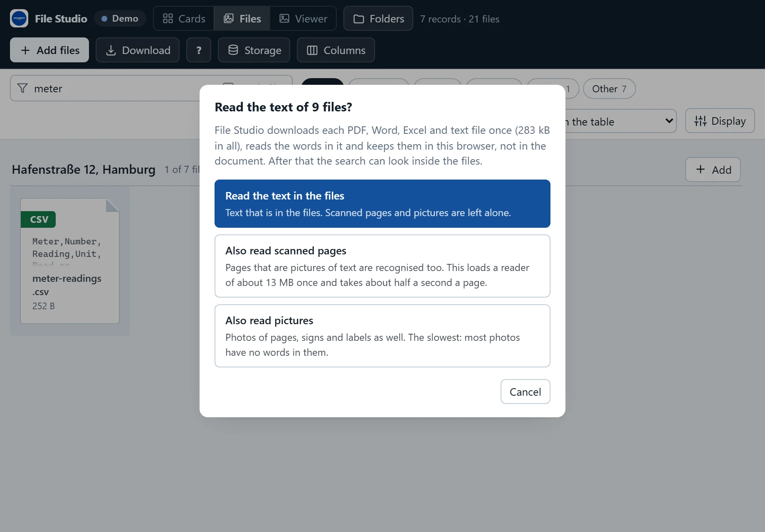Click the File Studio logo icon
Viewport: 765px width, 532px height.
point(19,18)
